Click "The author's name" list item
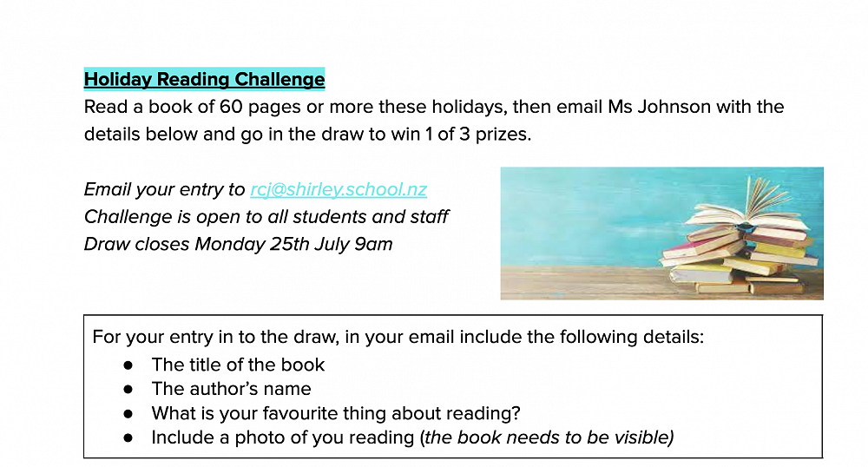Image resolution: width=868 pixels, height=467 pixels. click(x=231, y=389)
